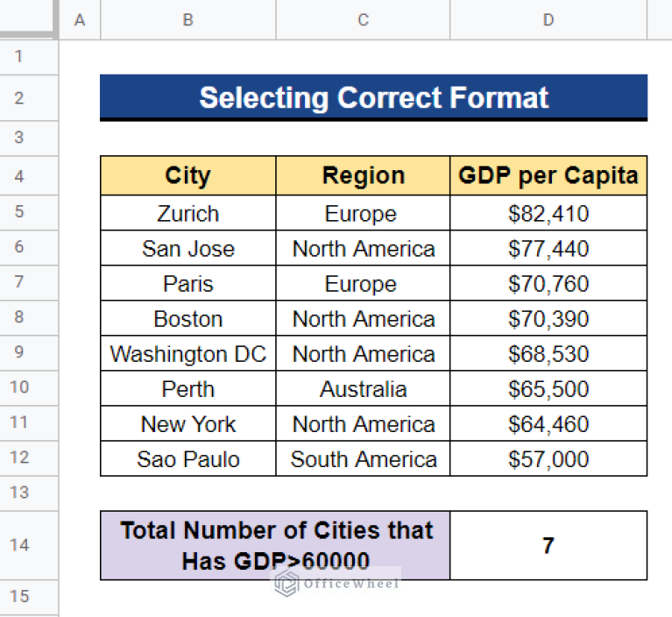Select row 15 header
The image size is (672, 617).
point(29,598)
